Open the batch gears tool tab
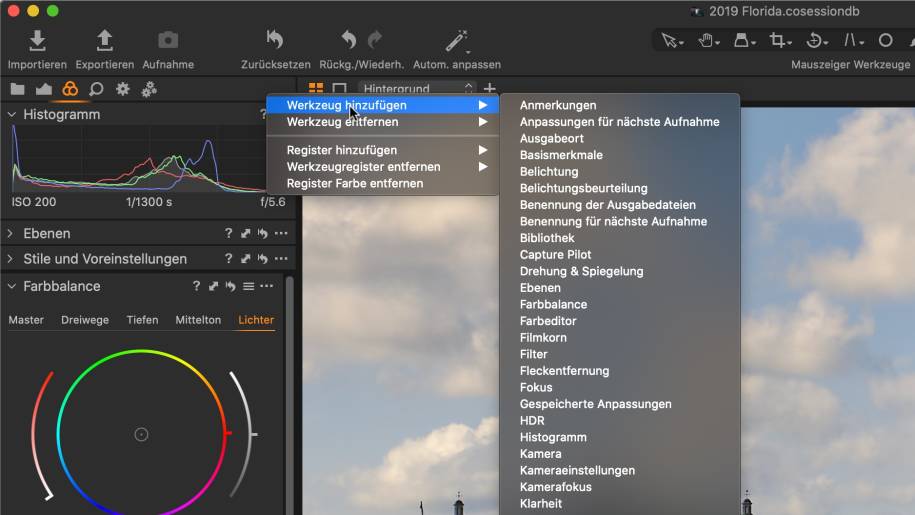Screen dimensions: 915x515 pyautogui.click(x=149, y=89)
